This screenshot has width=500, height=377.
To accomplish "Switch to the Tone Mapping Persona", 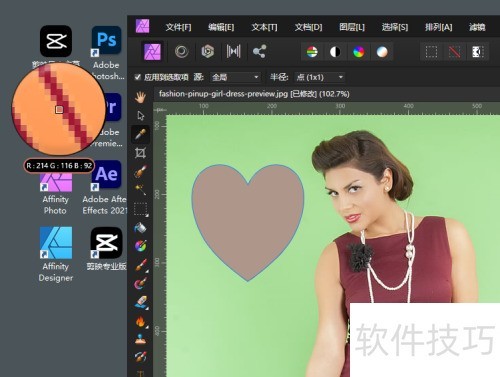I will click(233, 52).
